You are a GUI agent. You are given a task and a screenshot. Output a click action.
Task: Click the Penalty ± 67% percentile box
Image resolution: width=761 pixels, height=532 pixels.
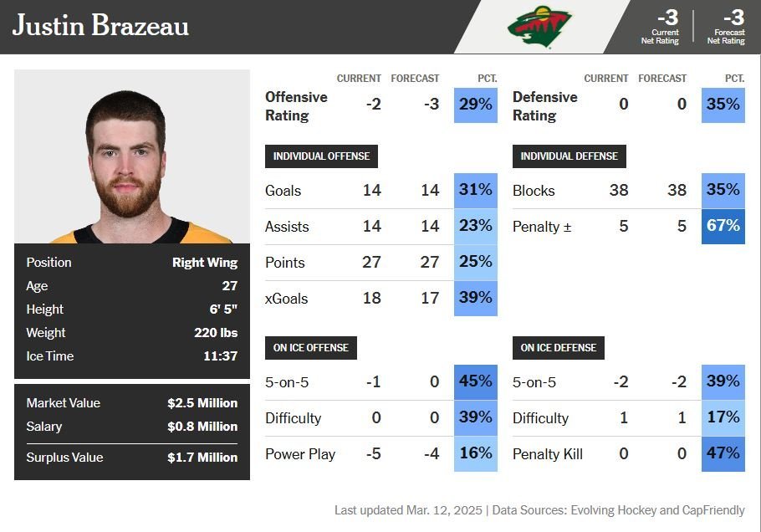(723, 226)
